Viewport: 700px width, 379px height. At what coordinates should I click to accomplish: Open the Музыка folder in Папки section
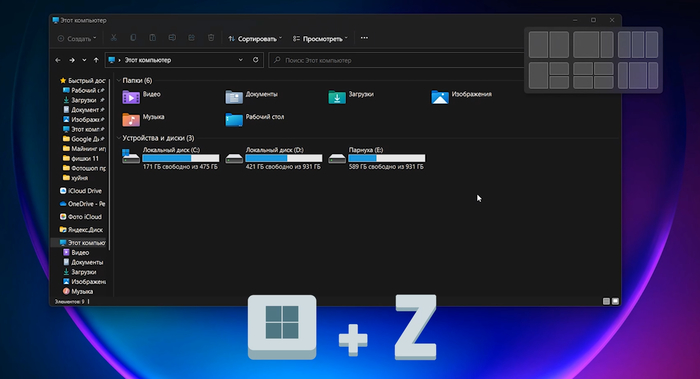point(143,119)
